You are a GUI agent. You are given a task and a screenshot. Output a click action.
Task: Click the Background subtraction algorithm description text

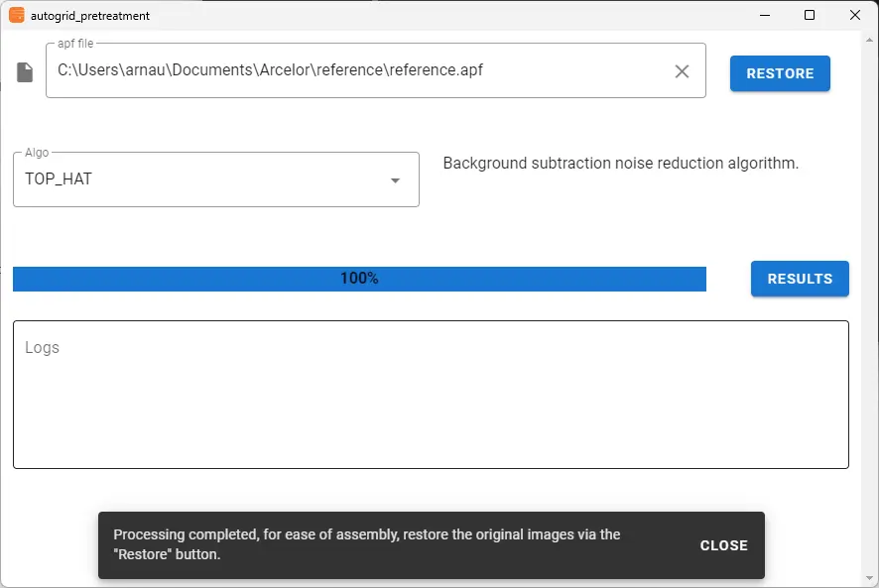[621, 164]
